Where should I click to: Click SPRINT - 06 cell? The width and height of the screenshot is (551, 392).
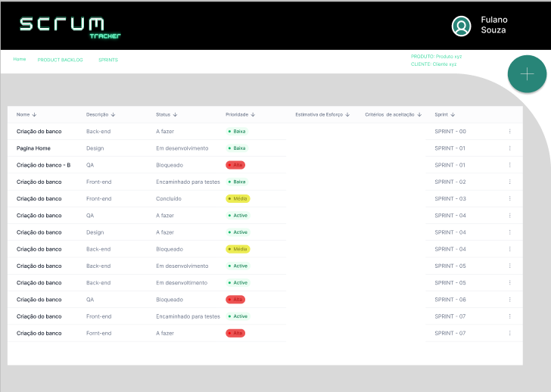(x=450, y=300)
